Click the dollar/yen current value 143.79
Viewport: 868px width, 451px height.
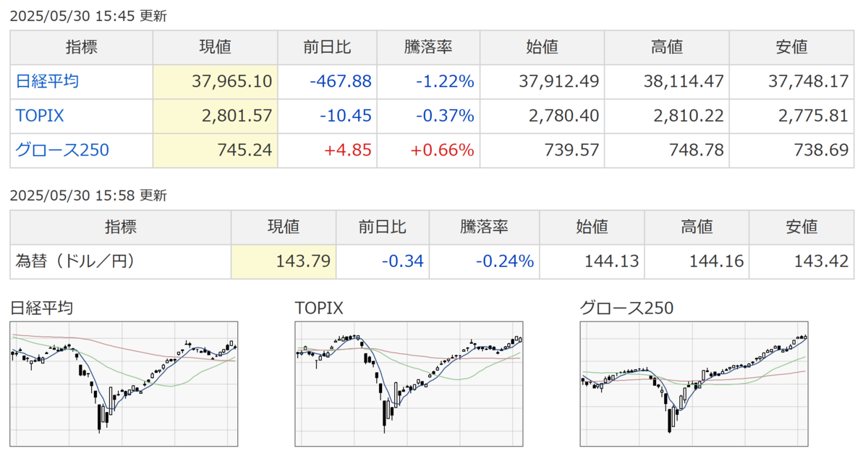click(304, 261)
